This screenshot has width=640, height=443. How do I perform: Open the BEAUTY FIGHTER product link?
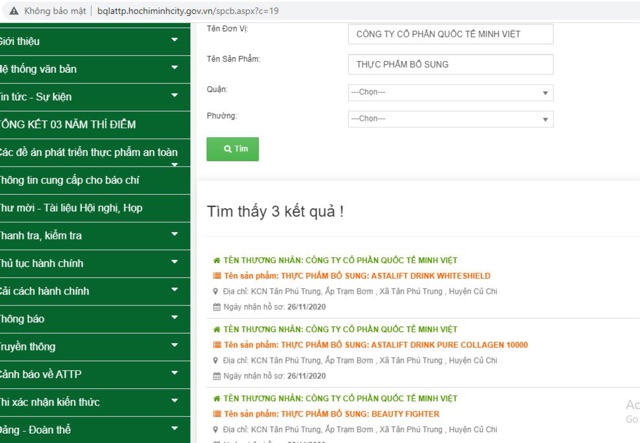coord(332,414)
